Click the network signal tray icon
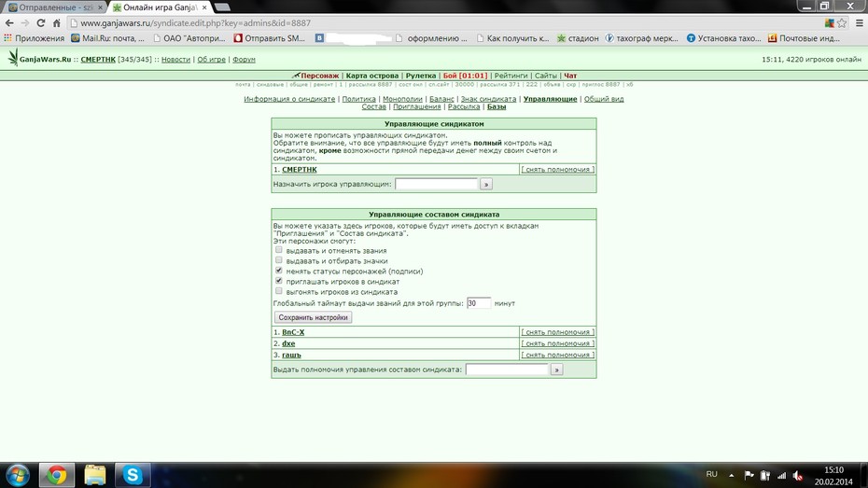The width and height of the screenshot is (868, 488). pos(781,475)
